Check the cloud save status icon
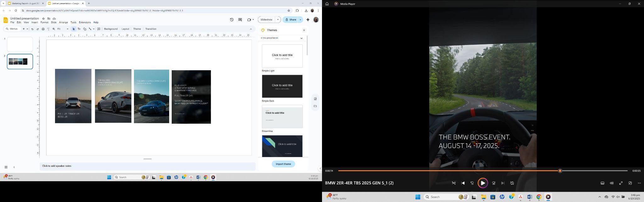 point(54,19)
